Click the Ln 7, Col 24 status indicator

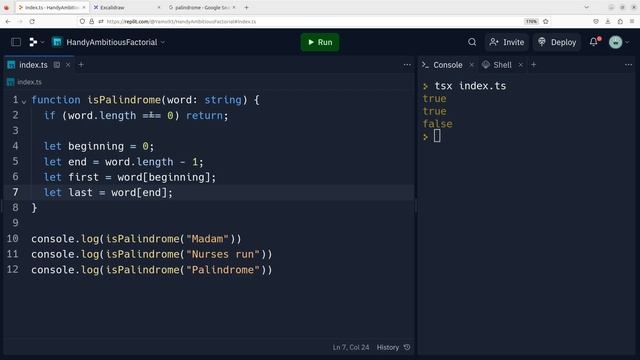[351, 347]
